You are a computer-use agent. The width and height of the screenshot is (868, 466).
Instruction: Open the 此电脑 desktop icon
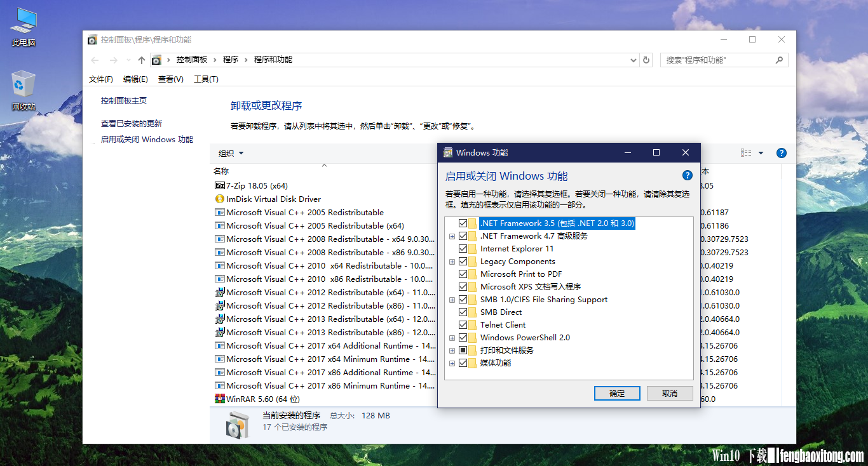(24, 27)
